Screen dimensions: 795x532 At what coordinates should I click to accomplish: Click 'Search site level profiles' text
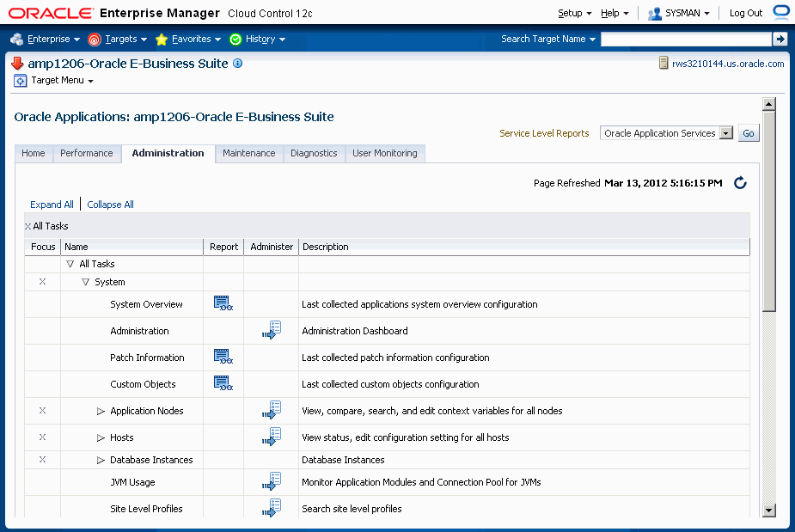coord(352,509)
